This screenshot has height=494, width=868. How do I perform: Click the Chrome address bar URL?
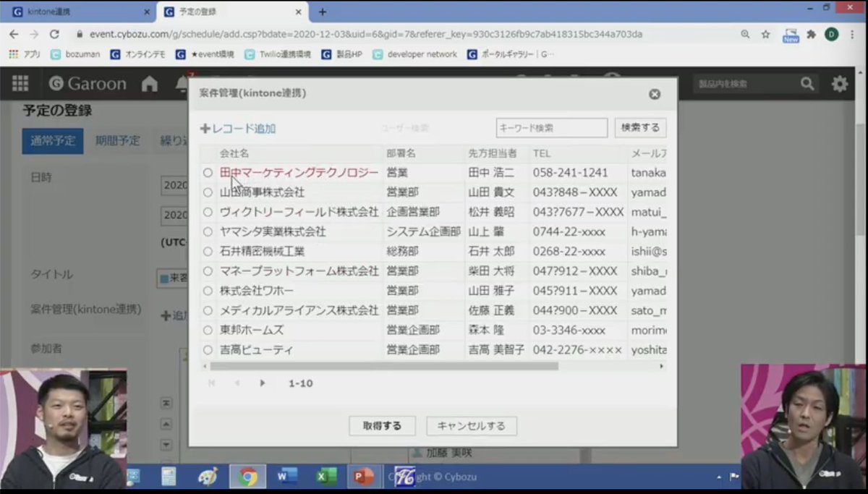point(366,34)
